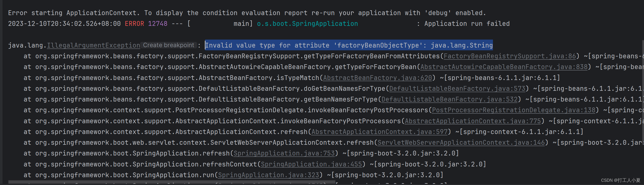
Task: Click the highlighted 'Invalid value type for attribute' message
Action: (x=349, y=46)
